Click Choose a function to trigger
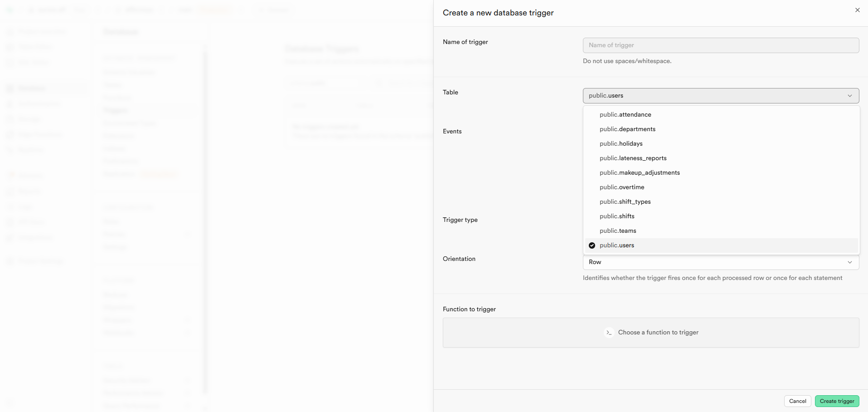Image resolution: width=868 pixels, height=412 pixels. click(x=658, y=333)
